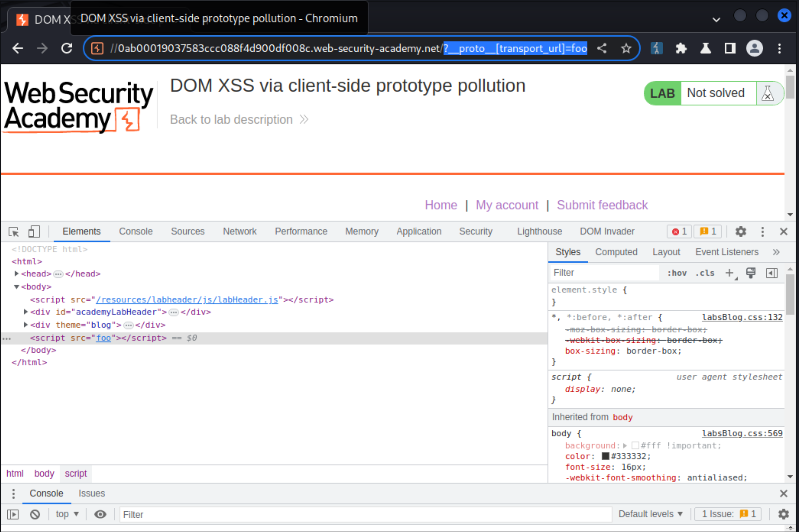
Task: Go back with the browser back arrow
Action: click(18, 49)
